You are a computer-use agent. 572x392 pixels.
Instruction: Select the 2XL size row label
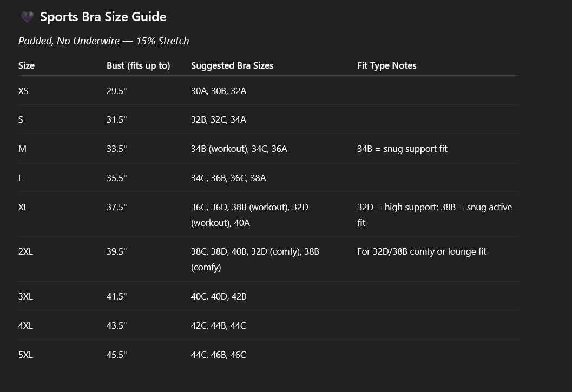point(25,251)
